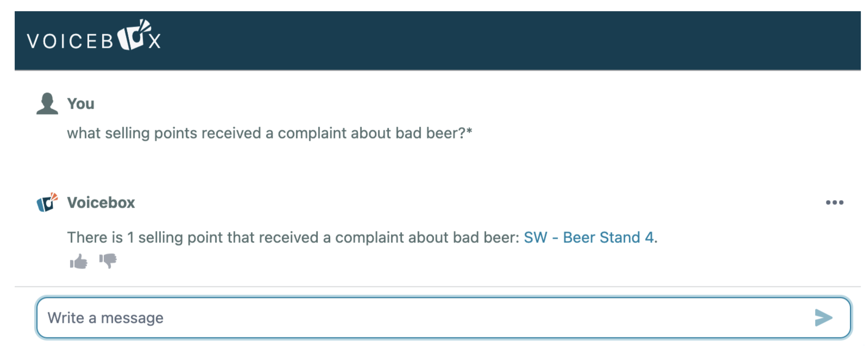
Task: Click the VOICEB wordmark in the header
Action: (70, 41)
